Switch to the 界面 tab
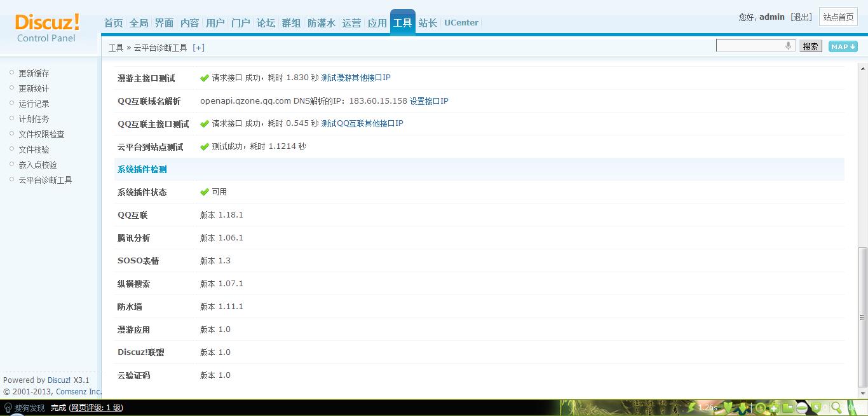This screenshot has height=416, width=868. (x=164, y=23)
